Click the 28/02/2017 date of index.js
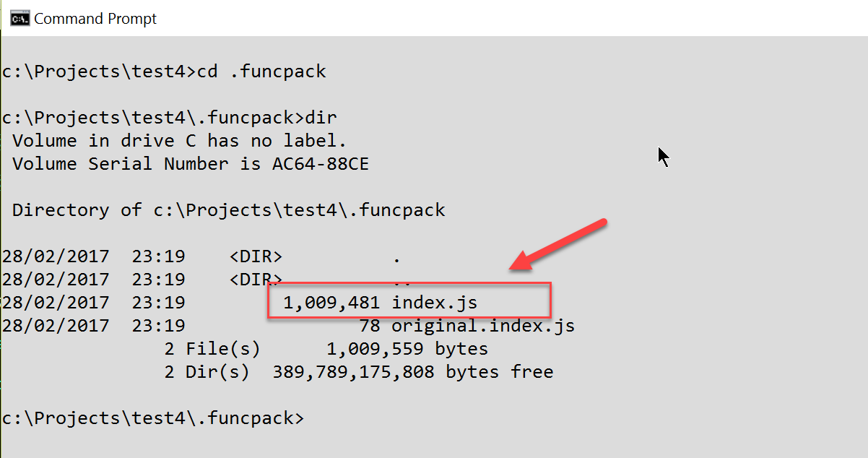Screen dimensions: 868x458 pos(56,303)
